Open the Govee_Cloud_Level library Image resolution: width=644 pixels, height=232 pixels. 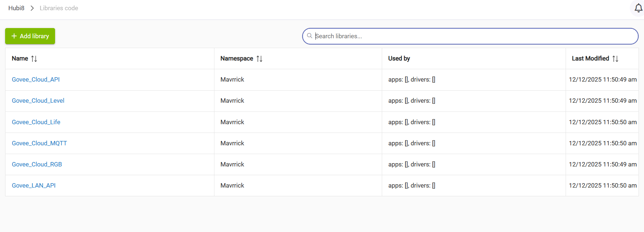pyautogui.click(x=38, y=101)
